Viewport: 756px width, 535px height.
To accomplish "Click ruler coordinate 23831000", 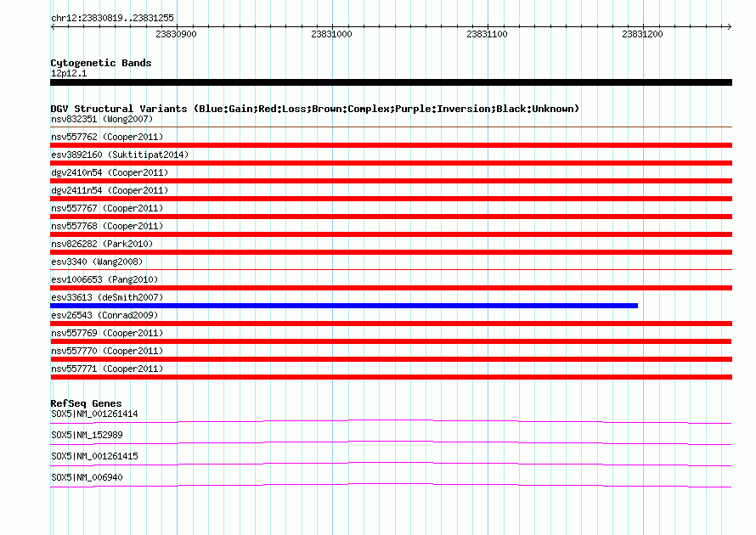I will (x=332, y=34).
